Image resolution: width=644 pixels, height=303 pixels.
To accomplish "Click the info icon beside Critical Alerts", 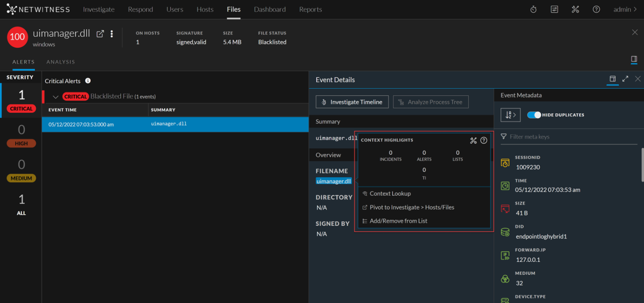I will click(88, 81).
